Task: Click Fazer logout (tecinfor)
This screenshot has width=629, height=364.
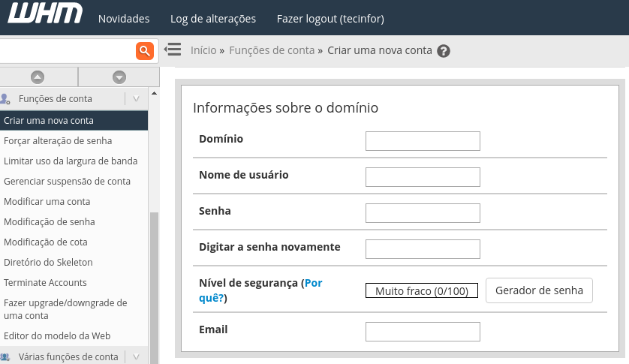Action: pos(330,19)
